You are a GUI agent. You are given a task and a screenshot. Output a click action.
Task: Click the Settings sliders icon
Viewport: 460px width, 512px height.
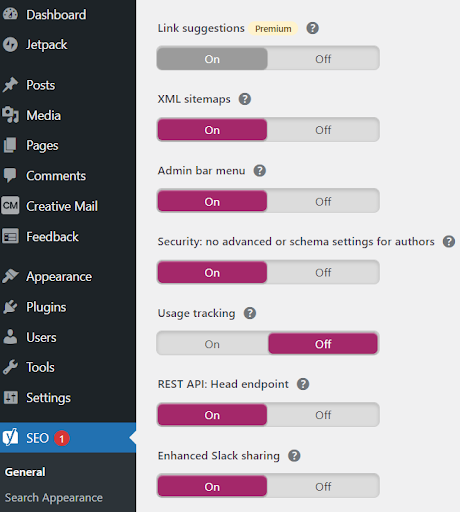pyautogui.click(x=10, y=397)
